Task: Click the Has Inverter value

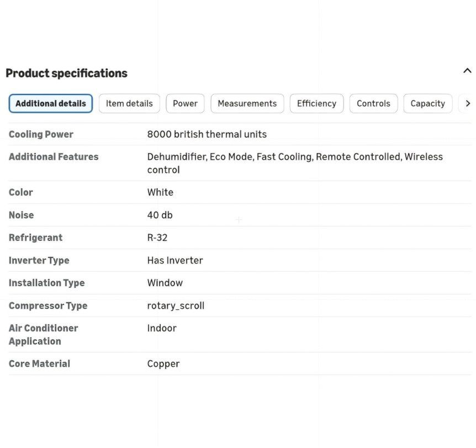Action: click(175, 260)
